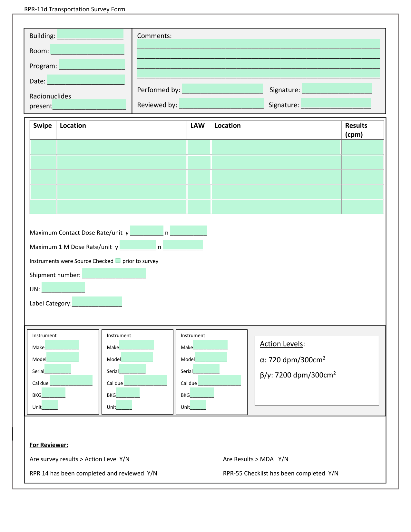Click the last row's Results (cpm) cell
The image size is (411, 532).
click(x=363, y=207)
